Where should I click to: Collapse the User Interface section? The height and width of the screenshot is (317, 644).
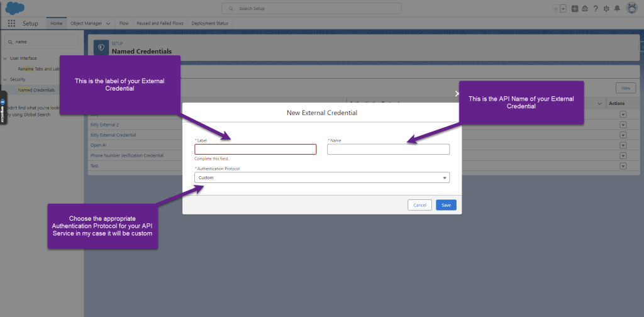(x=5, y=58)
